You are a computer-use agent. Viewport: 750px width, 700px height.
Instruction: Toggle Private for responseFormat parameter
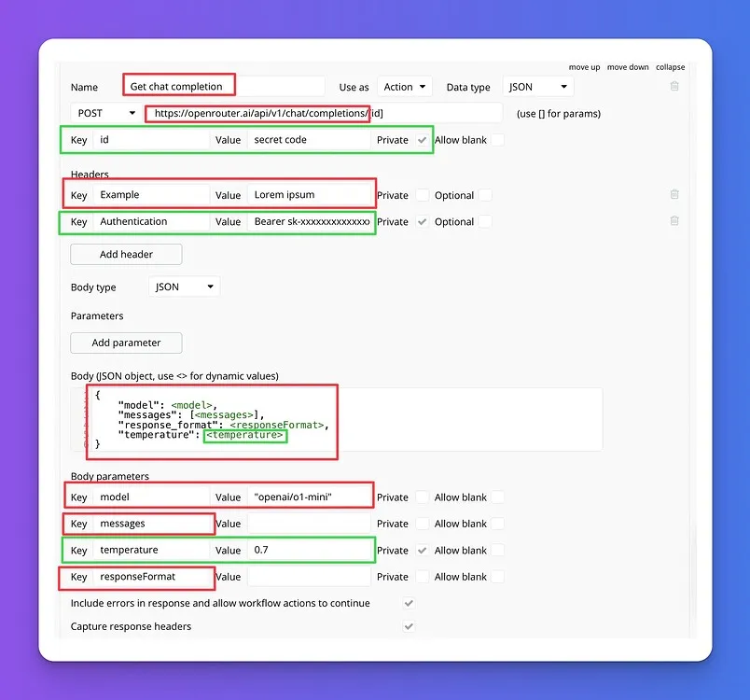[x=422, y=577]
